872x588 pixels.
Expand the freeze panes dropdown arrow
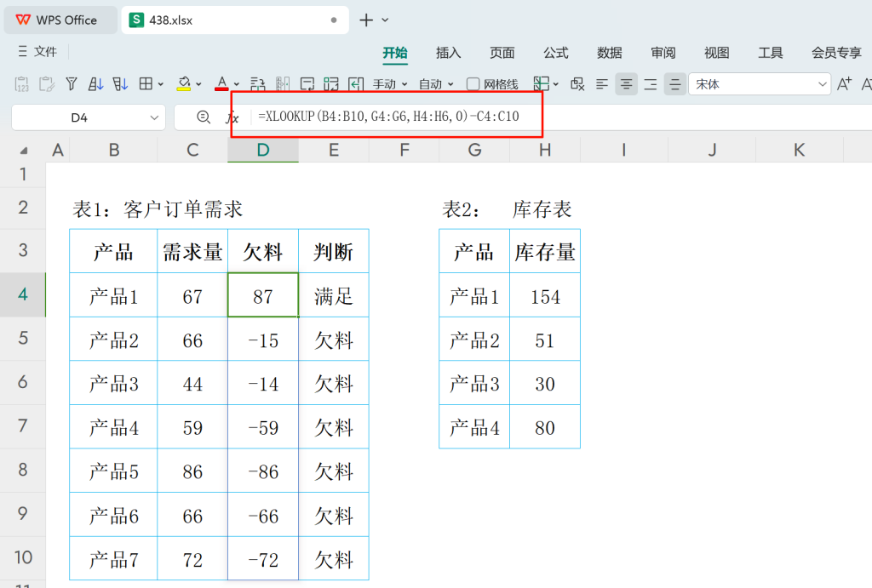[x=556, y=84]
